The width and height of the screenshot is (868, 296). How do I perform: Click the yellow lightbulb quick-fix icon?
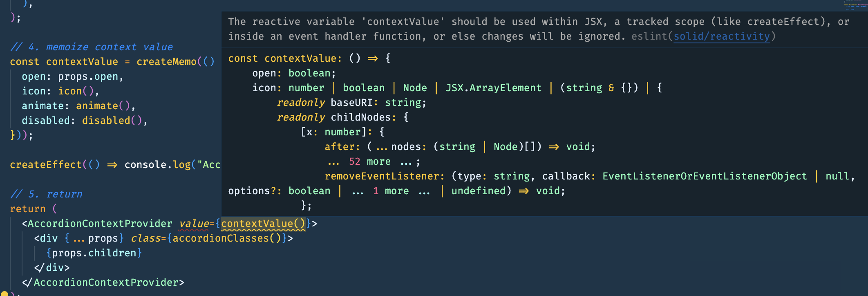click(x=4, y=294)
